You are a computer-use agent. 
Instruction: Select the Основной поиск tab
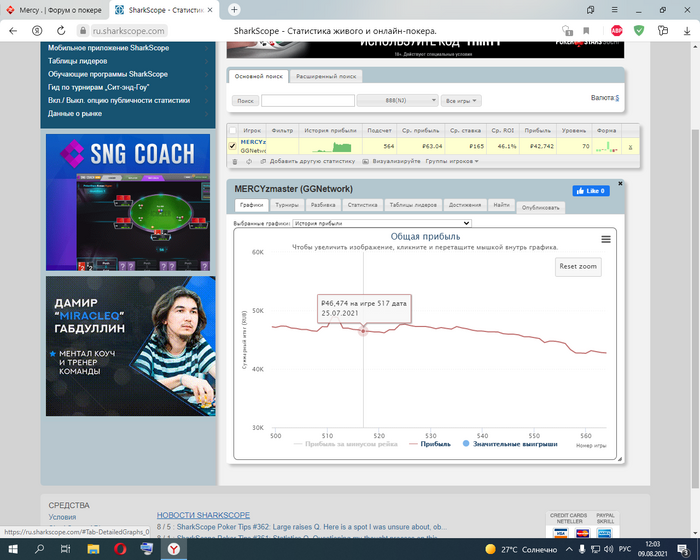[x=258, y=76]
